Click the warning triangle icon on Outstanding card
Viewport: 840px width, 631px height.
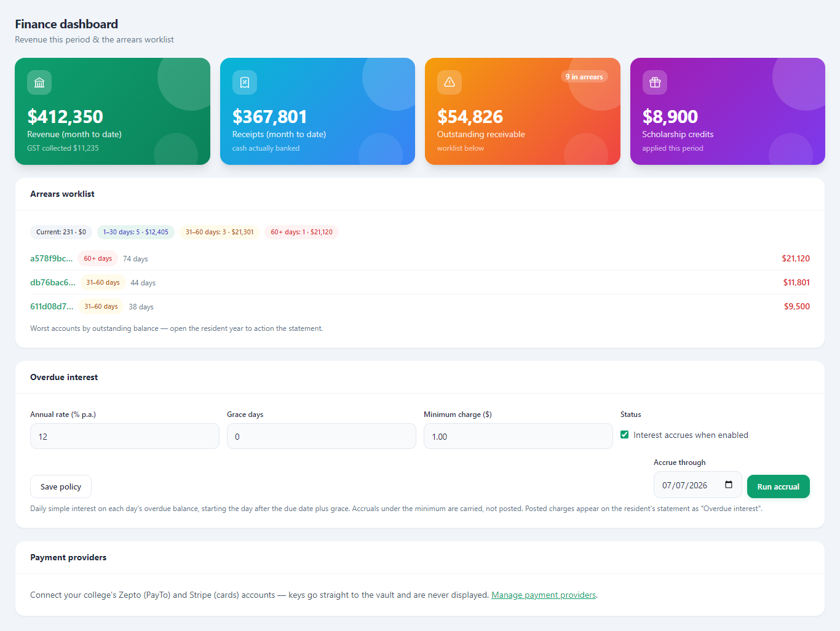pos(450,82)
